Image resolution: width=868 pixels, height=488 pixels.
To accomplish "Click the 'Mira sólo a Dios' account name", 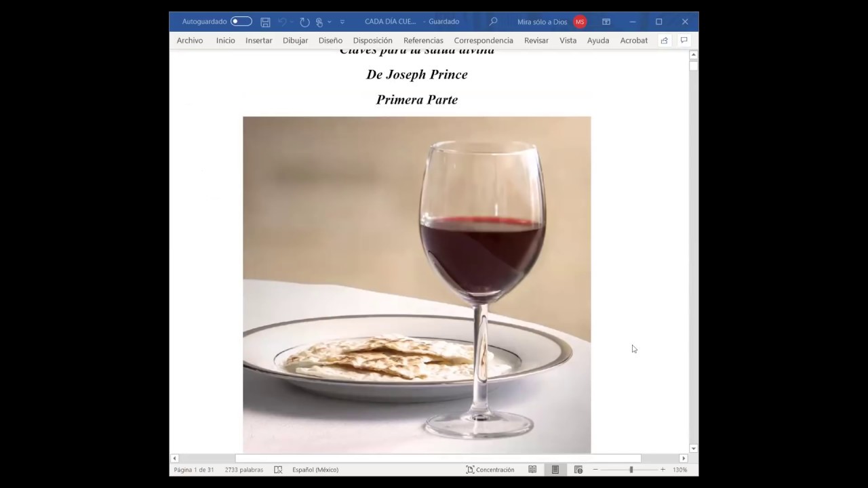I will 542,22.
